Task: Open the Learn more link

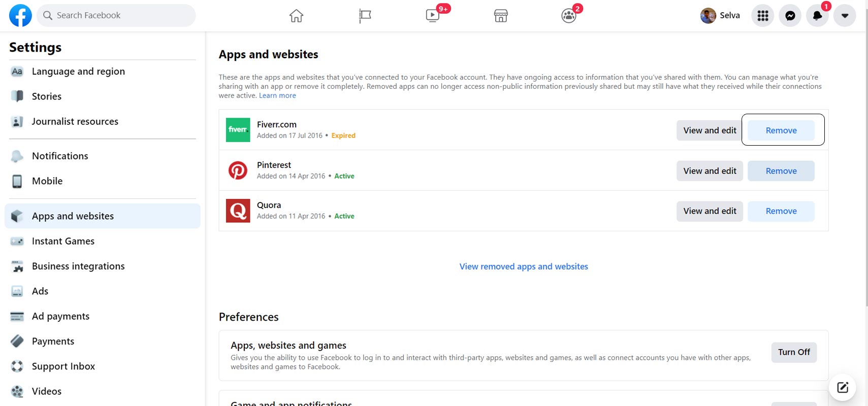Action: (x=277, y=95)
